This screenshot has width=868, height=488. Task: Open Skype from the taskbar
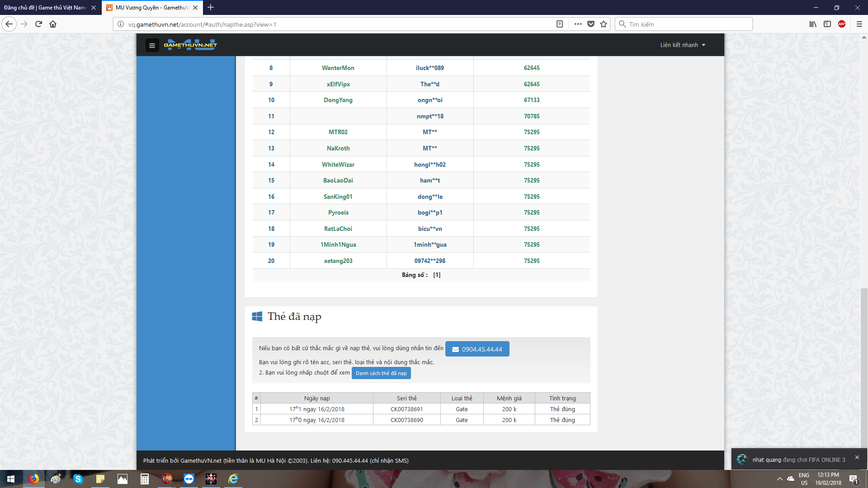[78, 479]
